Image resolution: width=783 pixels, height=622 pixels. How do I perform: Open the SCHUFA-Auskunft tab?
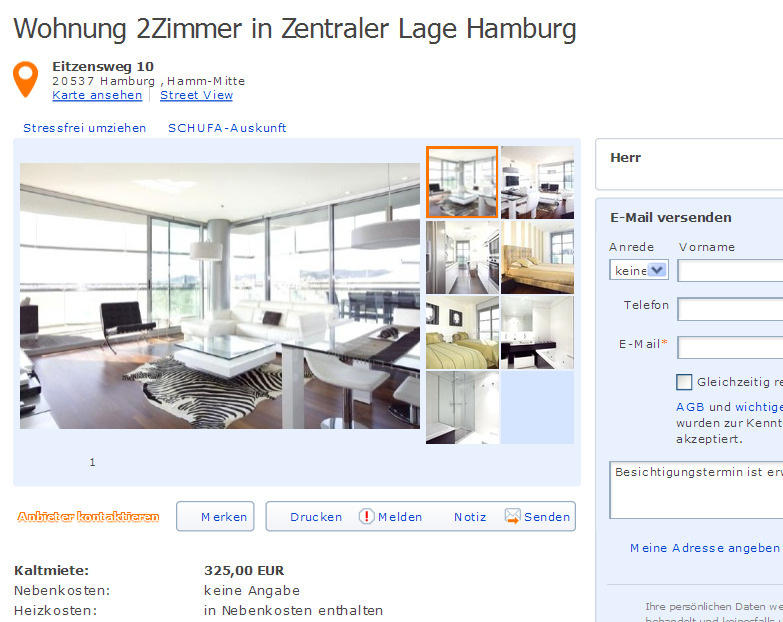227,128
